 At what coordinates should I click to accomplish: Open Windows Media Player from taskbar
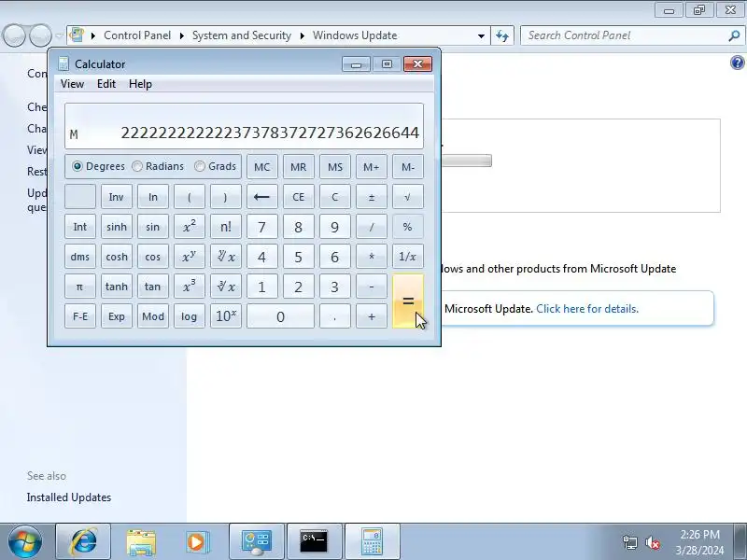tap(197, 541)
